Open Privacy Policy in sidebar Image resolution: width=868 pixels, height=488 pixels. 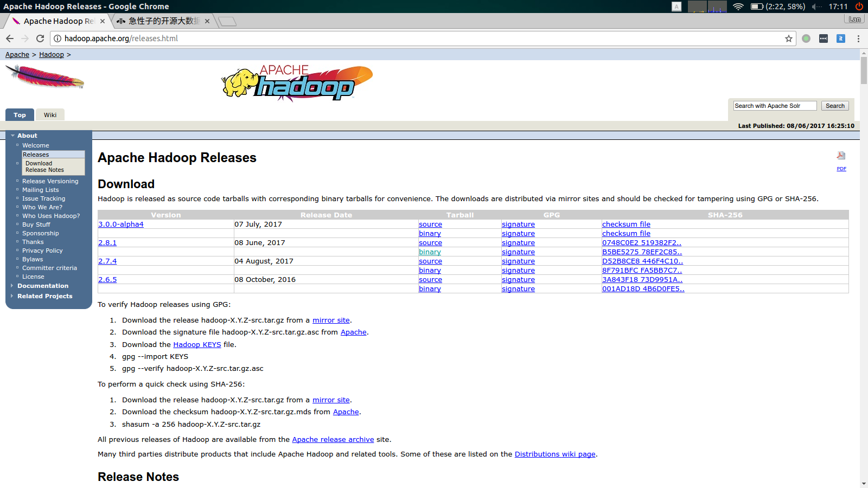pos(42,251)
